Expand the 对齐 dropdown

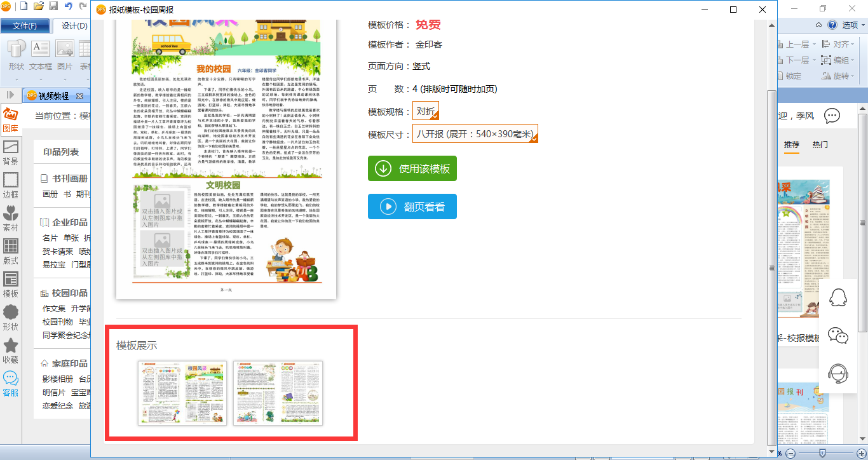pyautogui.click(x=837, y=44)
